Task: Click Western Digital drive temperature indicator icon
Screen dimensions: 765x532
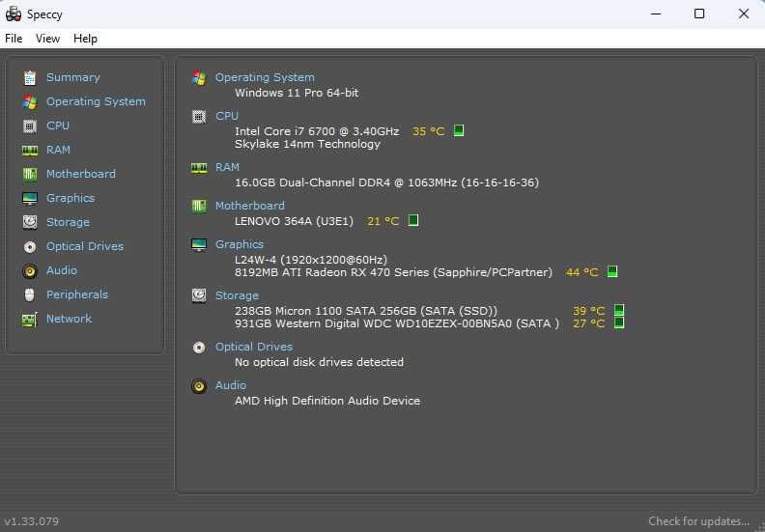Action: tap(619, 322)
